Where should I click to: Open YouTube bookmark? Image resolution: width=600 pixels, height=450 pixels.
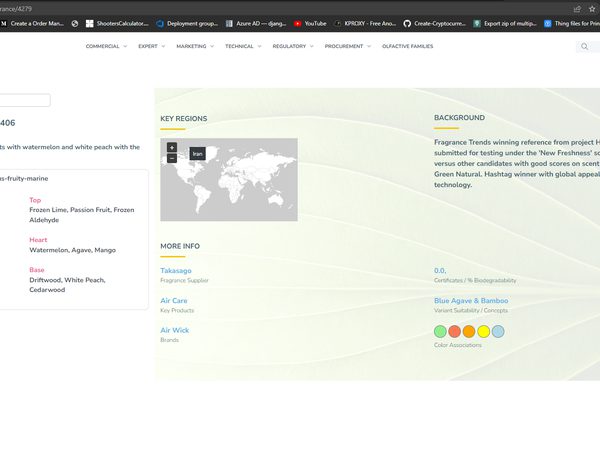310,23
